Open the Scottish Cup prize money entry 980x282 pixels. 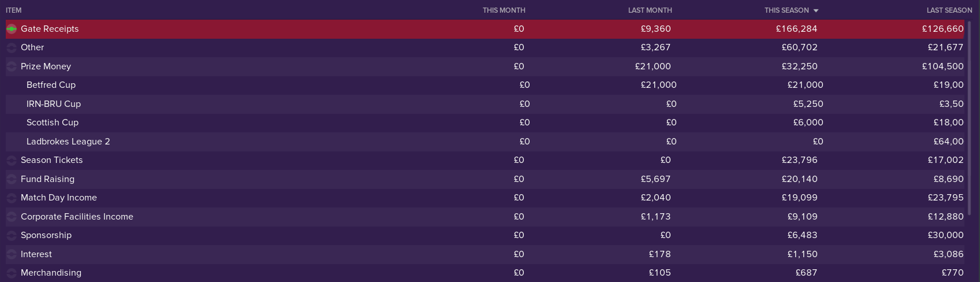[x=53, y=123]
